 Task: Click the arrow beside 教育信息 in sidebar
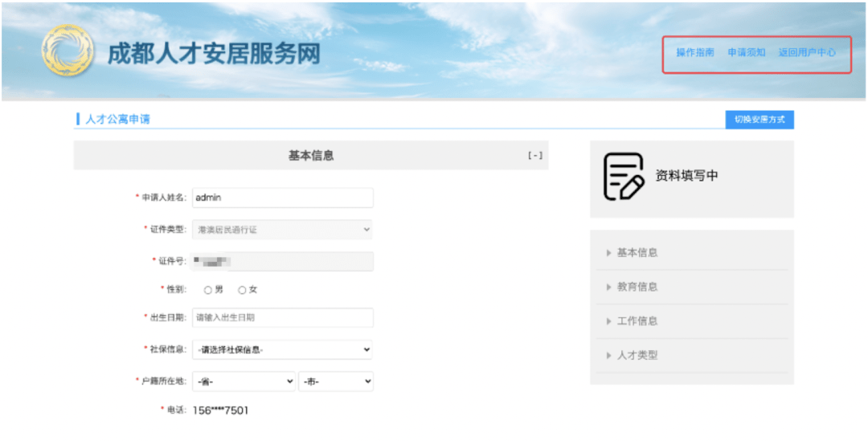tap(609, 288)
